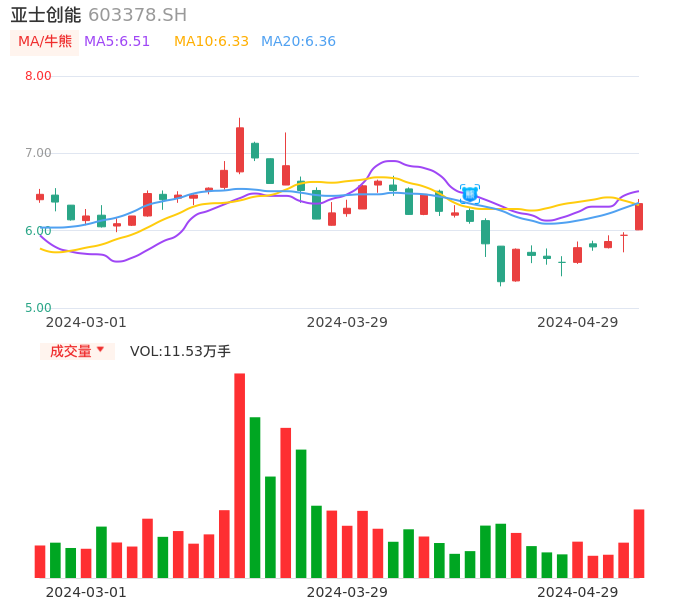Click the 2024-03-01 date on price axis

(86, 322)
